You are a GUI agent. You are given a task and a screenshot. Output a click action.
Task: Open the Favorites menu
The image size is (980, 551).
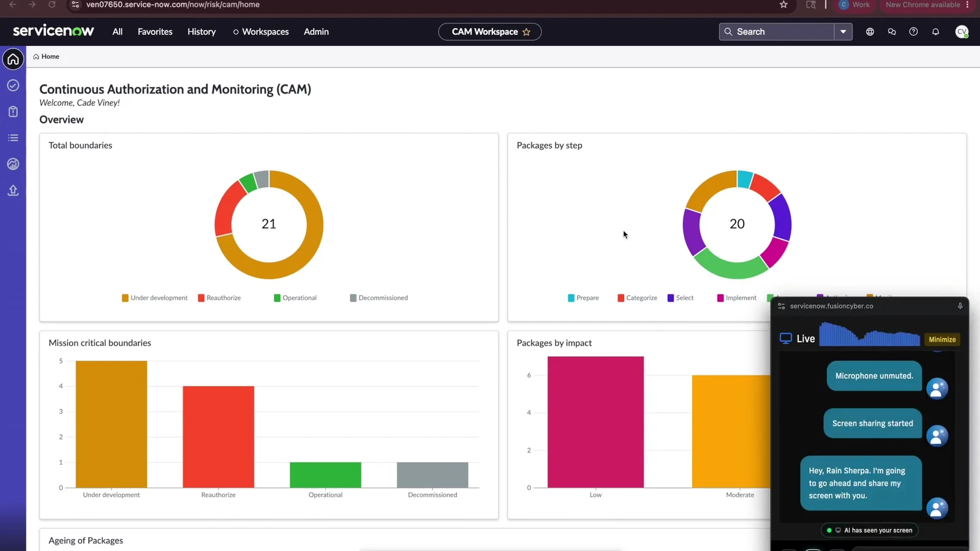[155, 32]
